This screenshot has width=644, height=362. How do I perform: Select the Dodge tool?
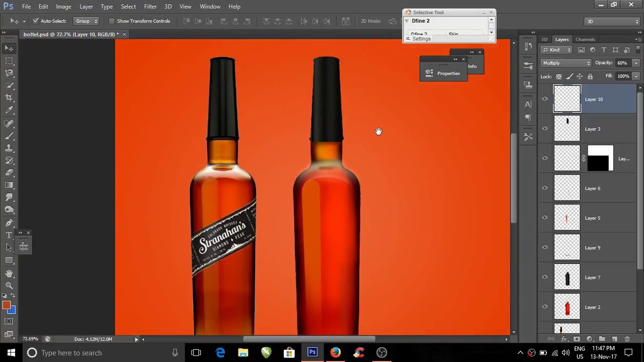tap(9, 210)
